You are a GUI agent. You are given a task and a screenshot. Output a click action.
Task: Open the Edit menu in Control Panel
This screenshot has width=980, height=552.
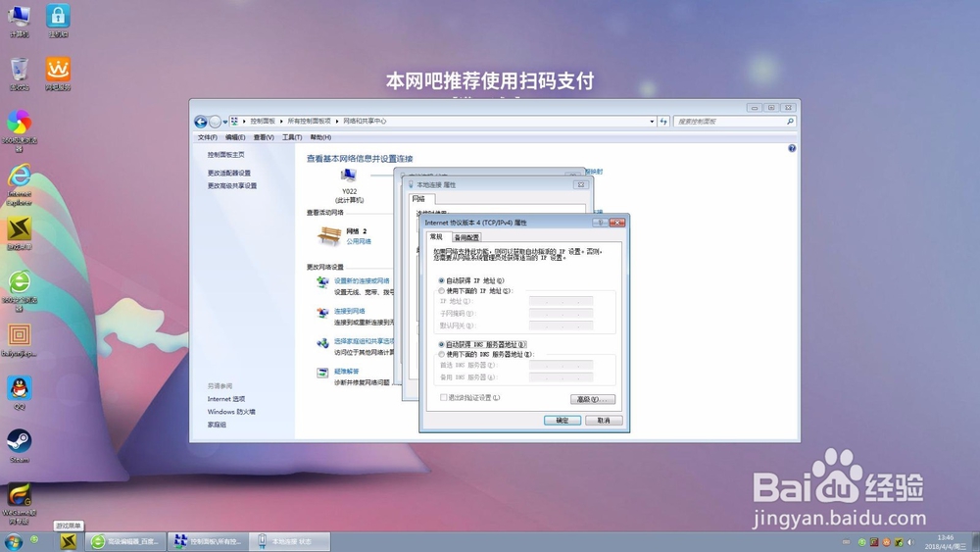(x=235, y=137)
